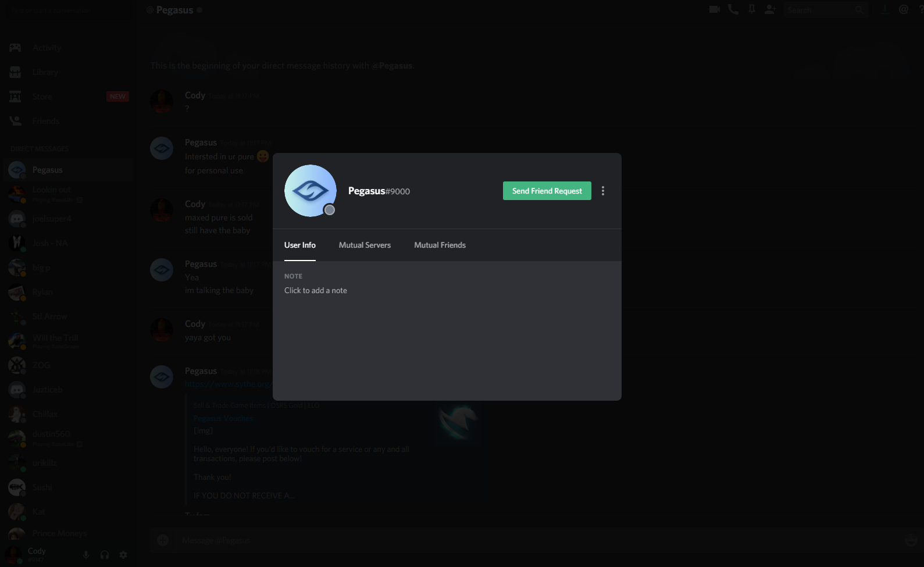Open the 'Josh - NA' direct message
This screenshot has height=567, width=924.
[69, 243]
